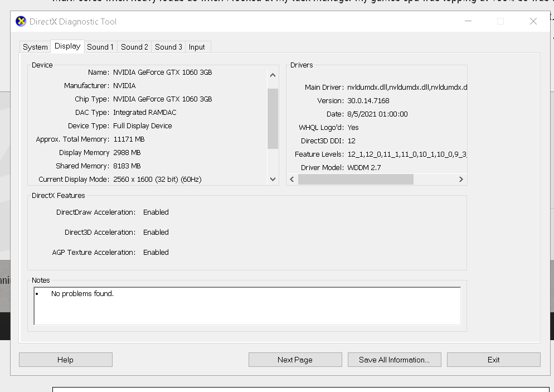This screenshot has height=392, width=554.
Task: Close the DirectX Diagnostic Tool window
Action: point(533,21)
